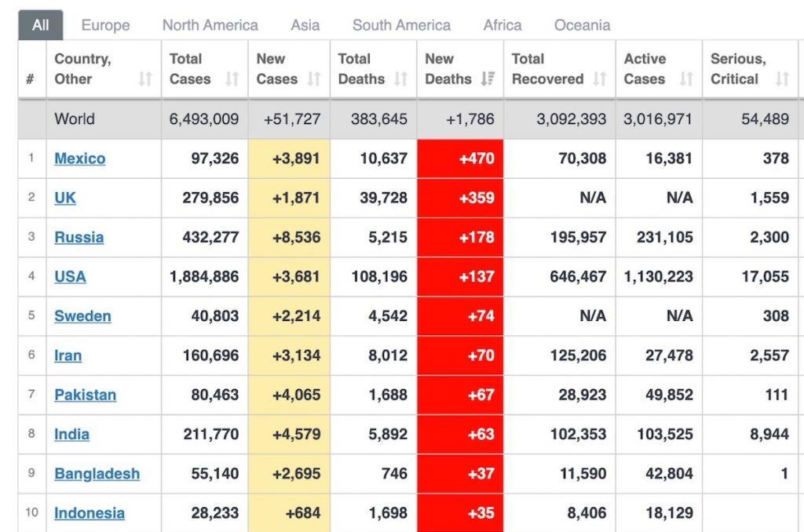Click India serious critical 8,944
The width and height of the screenshot is (804, 532).
769,435
